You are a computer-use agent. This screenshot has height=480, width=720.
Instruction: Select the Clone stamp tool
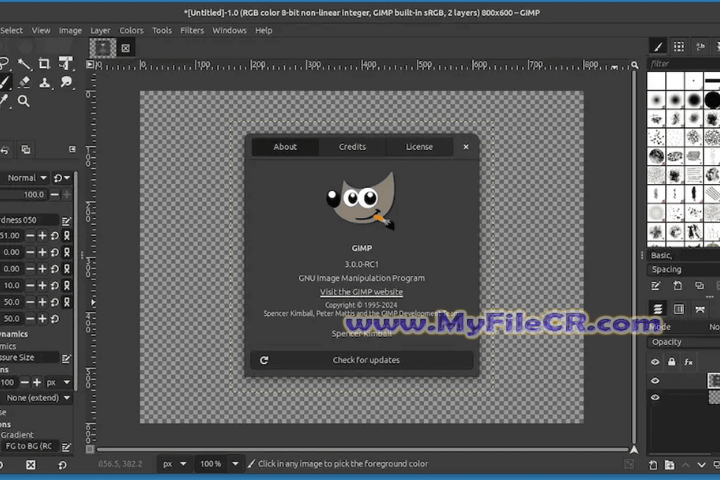click(45, 83)
